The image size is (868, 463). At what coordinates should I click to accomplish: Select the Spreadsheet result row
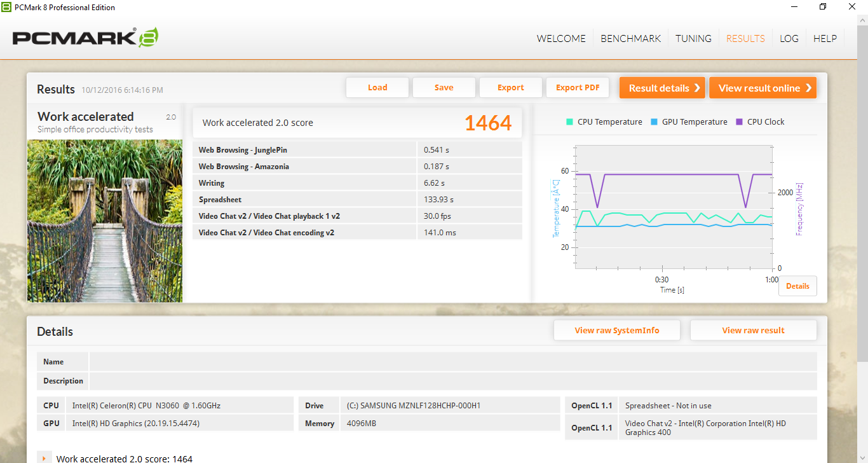tap(357, 200)
